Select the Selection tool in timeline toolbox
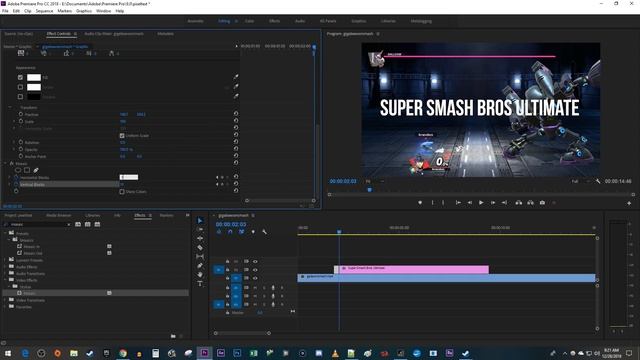The height and width of the screenshot is (360, 640). pos(200,220)
